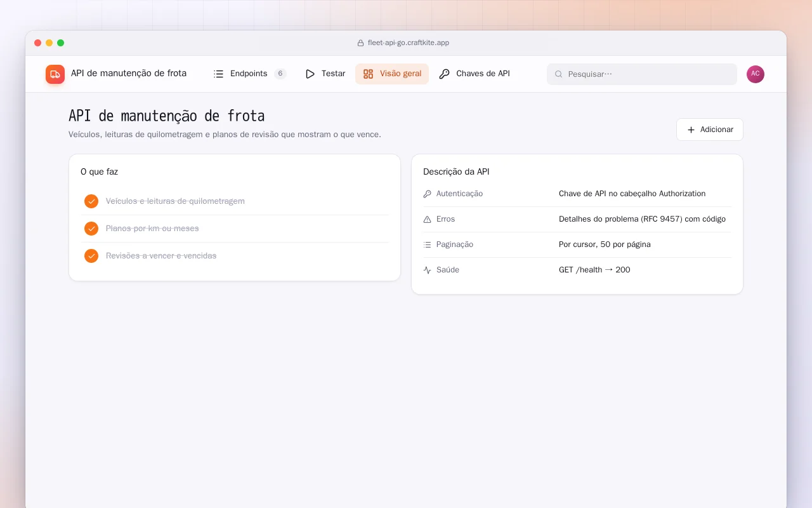The height and width of the screenshot is (508, 812).
Task: Open the AC user avatar
Action: coord(756,74)
